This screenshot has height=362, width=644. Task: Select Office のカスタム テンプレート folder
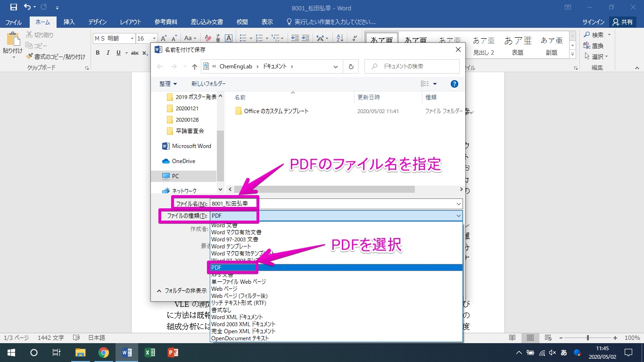click(x=276, y=111)
